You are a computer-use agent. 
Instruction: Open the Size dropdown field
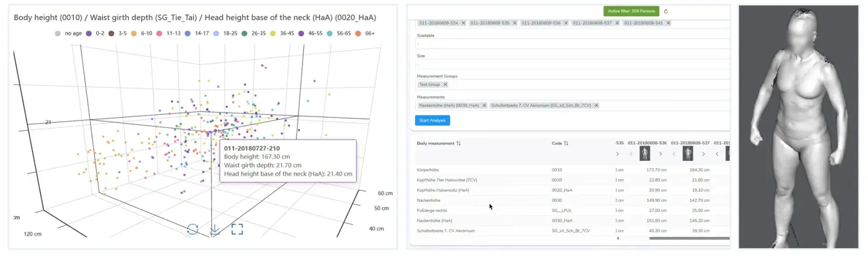(572, 64)
